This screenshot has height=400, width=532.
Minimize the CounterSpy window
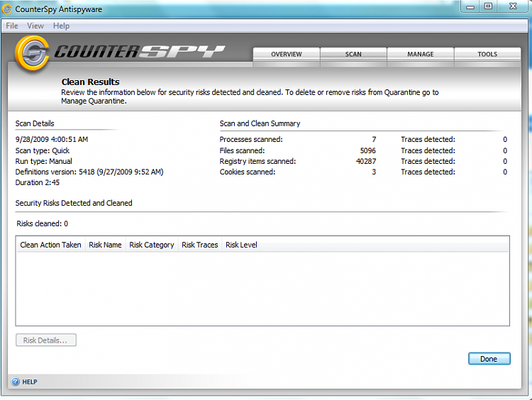(x=470, y=7)
